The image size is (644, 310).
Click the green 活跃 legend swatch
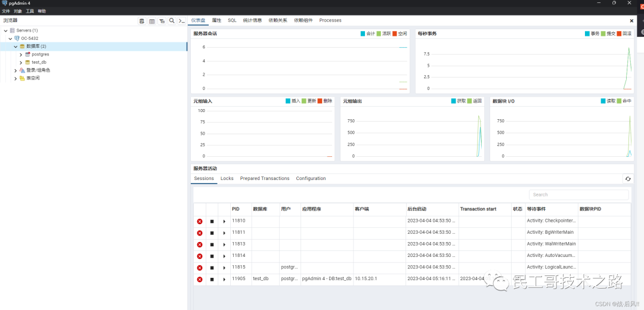click(379, 33)
